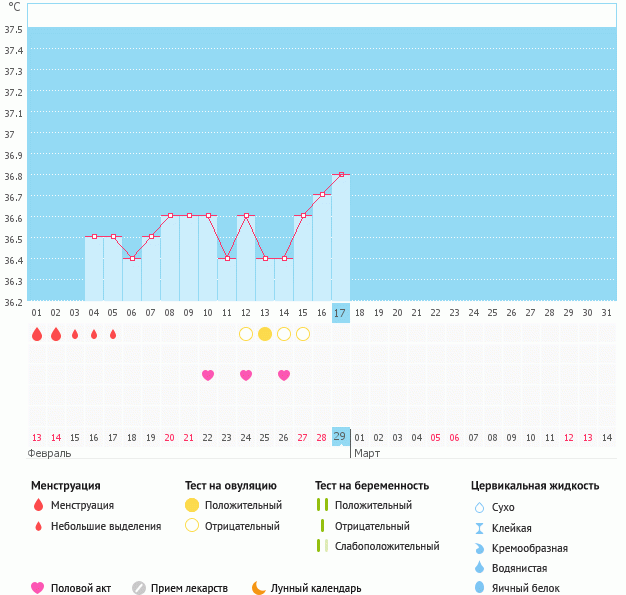The height and width of the screenshot is (595, 626).
Task: Click the negative ovulation test on day 15
Action: [303, 334]
